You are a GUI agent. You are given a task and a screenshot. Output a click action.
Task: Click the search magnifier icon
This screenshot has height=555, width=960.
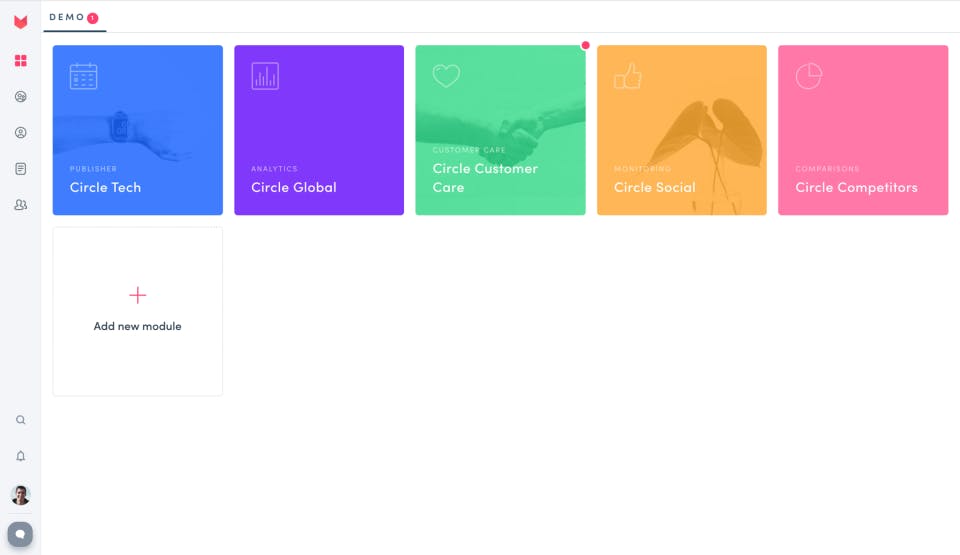20,420
